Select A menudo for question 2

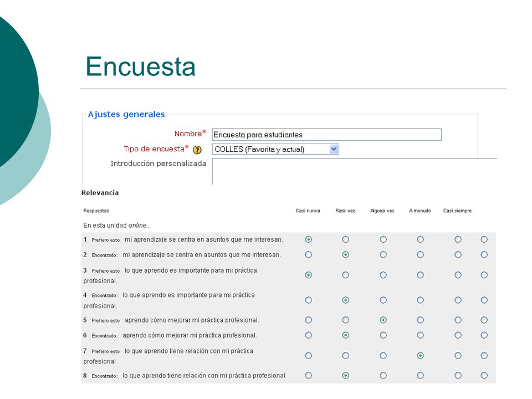(x=421, y=254)
